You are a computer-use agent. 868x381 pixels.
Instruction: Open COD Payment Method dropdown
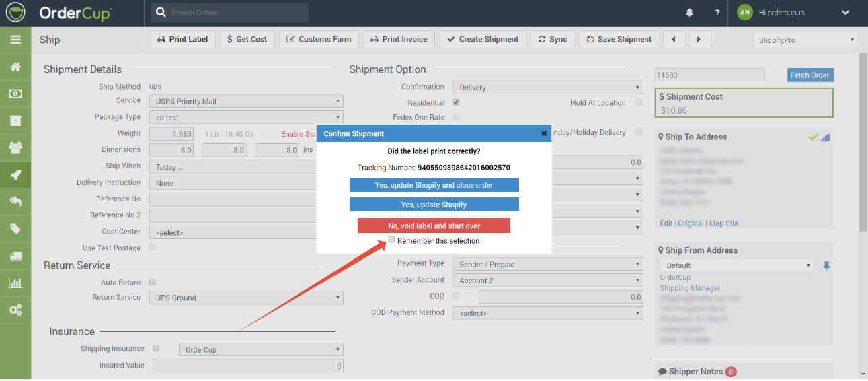tap(548, 313)
